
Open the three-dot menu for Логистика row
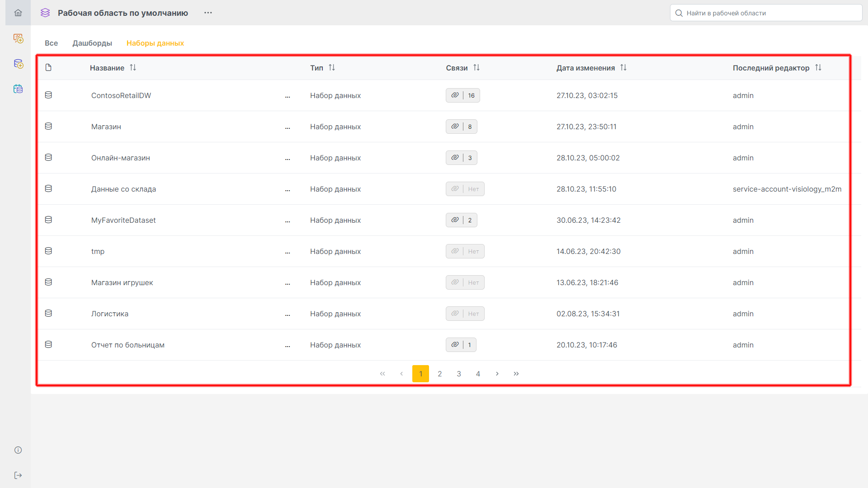click(x=288, y=314)
